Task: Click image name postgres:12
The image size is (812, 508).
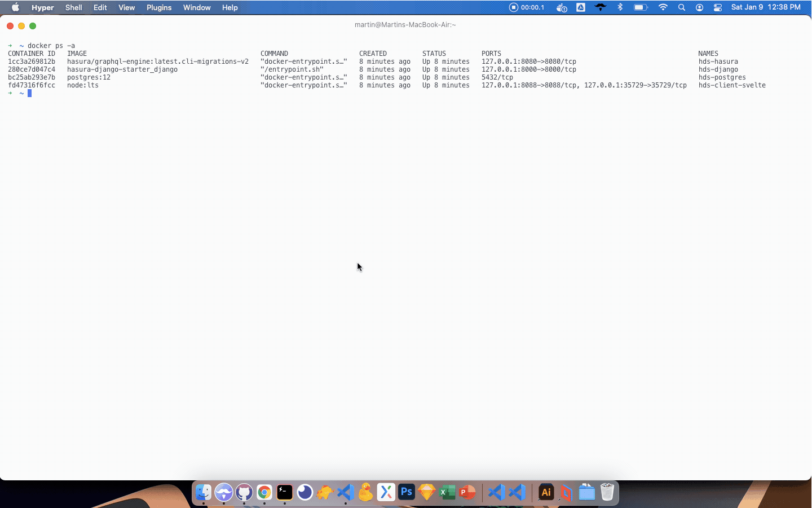Action: (x=89, y=77)
